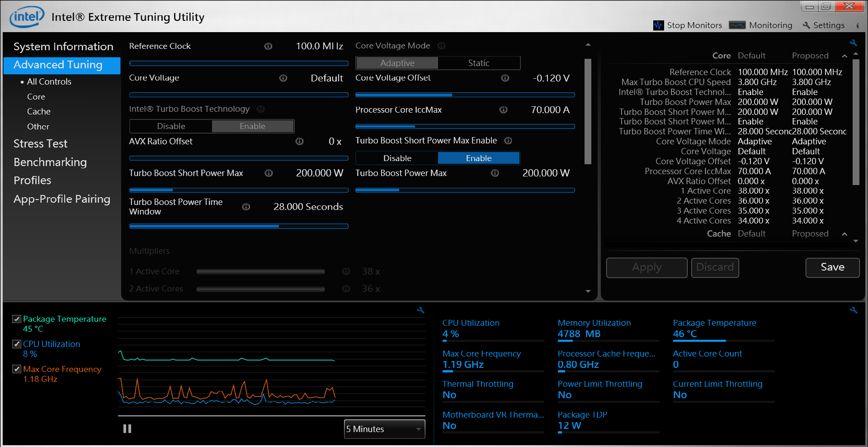Screen dimensions: 868x447
Task: Click the tuning panel vertical scrollbar thumb
Action: (x=588, y=111)
